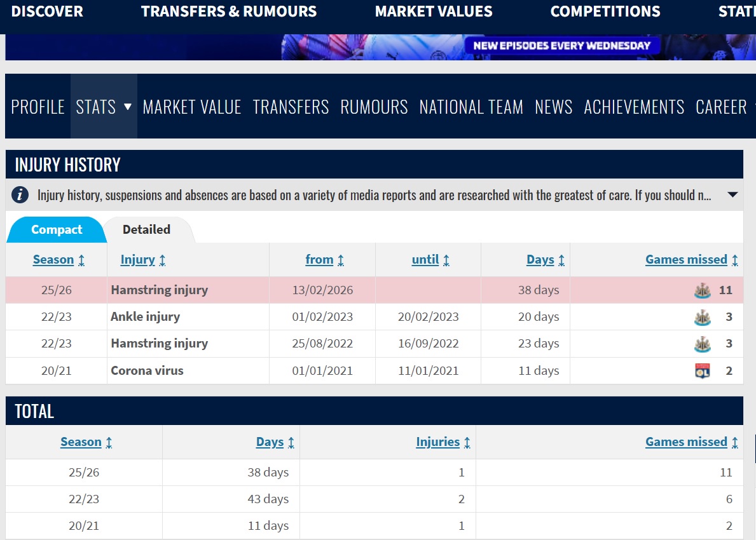Go to the Market Value section

[192, 107]
